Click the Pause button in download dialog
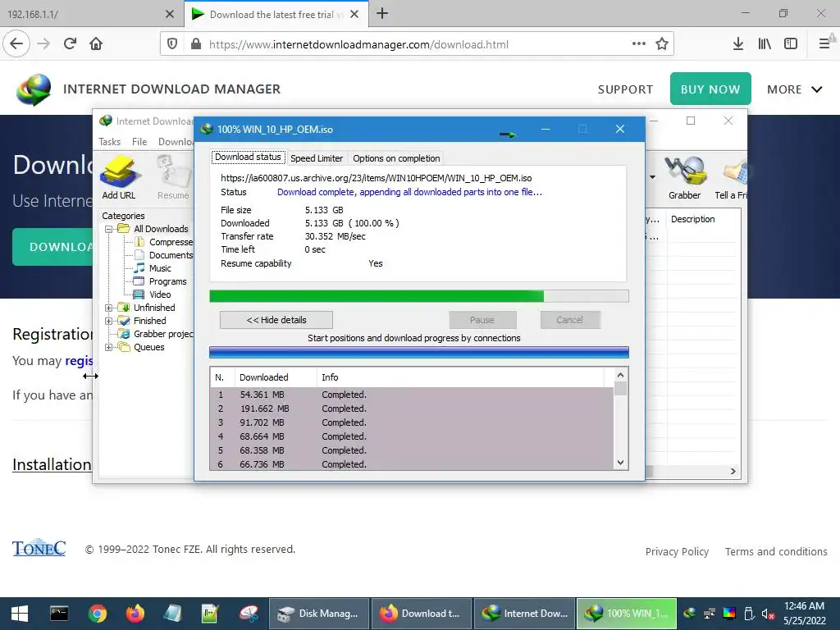Screen dimensions: 840x630 tap(482, 320)
